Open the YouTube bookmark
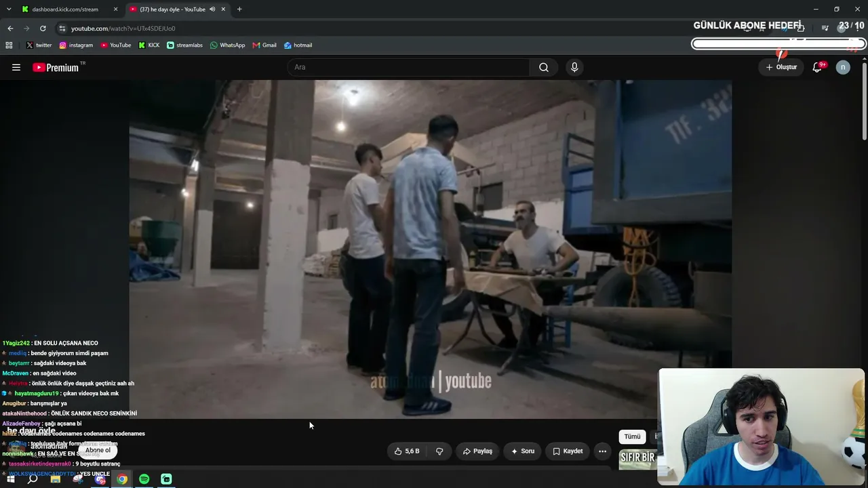This screenshot has height=488, width=868. point(116,45)
